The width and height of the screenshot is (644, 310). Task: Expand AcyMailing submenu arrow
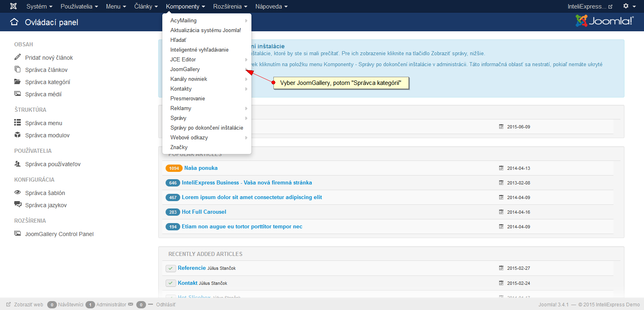click(x=246, y=20)
